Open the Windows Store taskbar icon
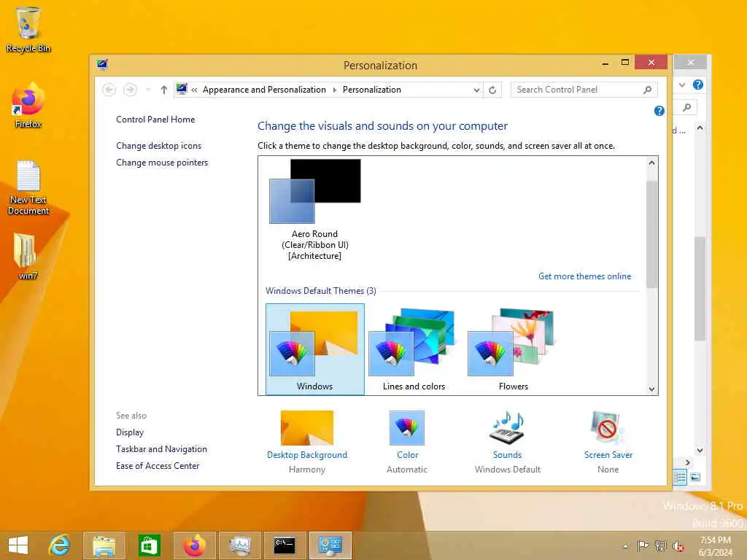 [x=149, y=545]
